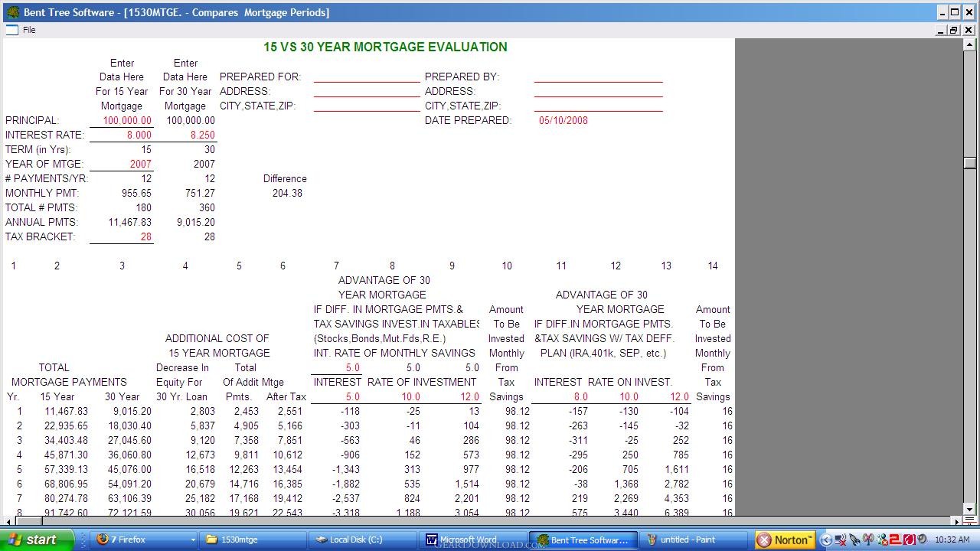The image size is (980, 551).
Task: Open the 1530mtge folder taskbar item
Action: [x=253, y=540]
